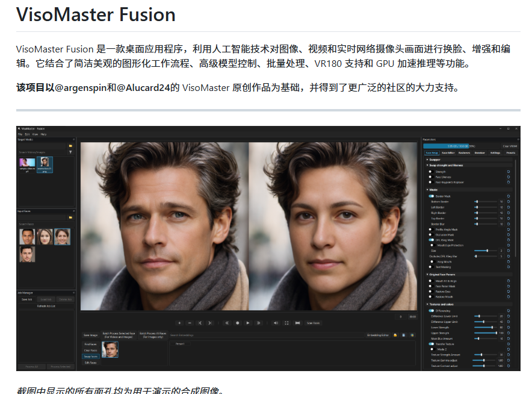
Task: Enable the Occlusion Mask toggle
Action: coord(431,235)
